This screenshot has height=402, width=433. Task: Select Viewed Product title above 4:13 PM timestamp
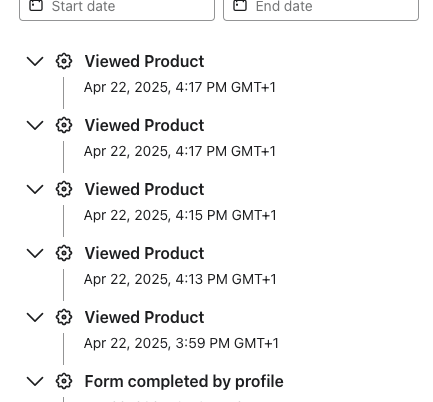pos(144,253)
